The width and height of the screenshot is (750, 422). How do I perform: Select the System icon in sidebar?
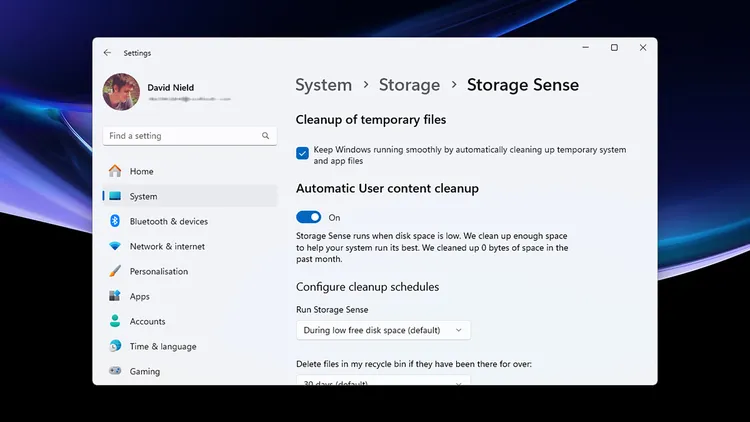pos(115,196)
